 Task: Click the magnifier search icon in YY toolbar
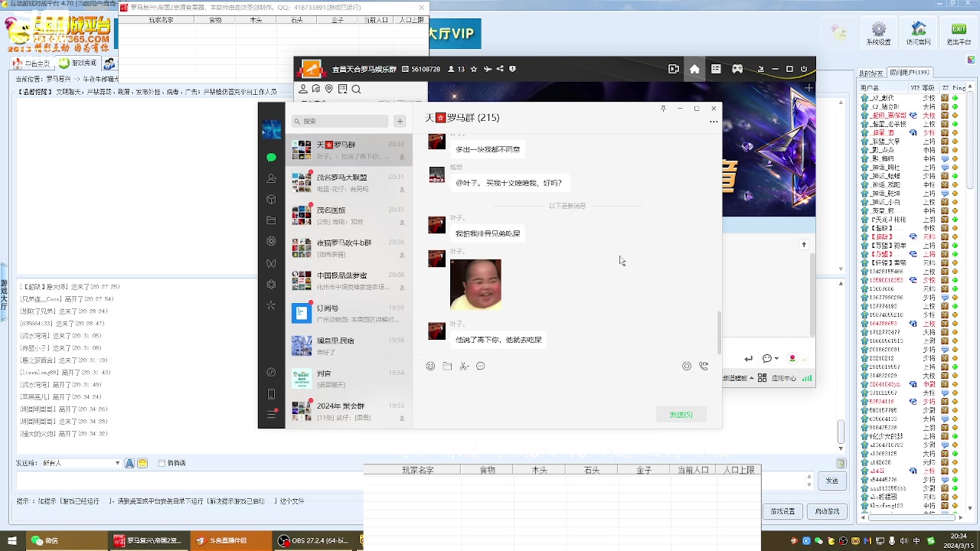[356, 90]
